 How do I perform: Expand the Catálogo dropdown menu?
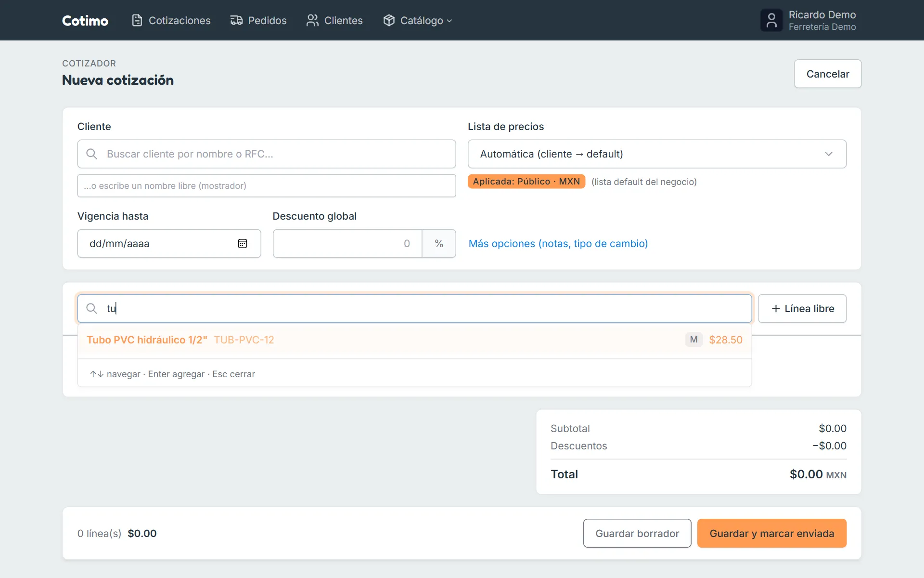click(x=418, y=20)
